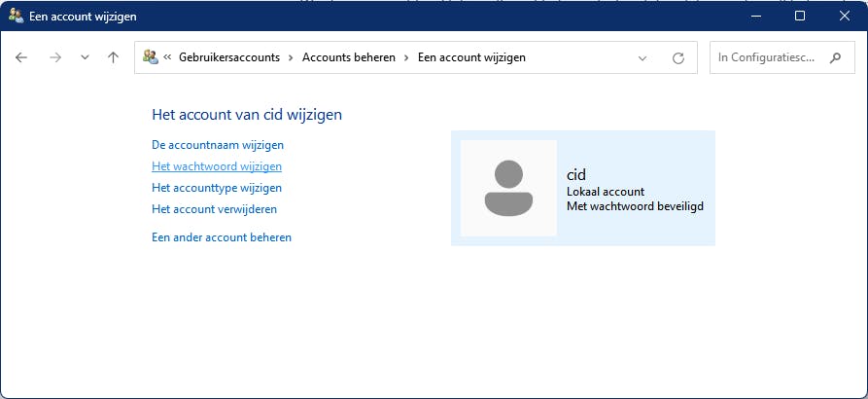Open recent locations dropdown
Image resolution: width=868 pixels, height=399 pixels.
(x=85, y=57)
